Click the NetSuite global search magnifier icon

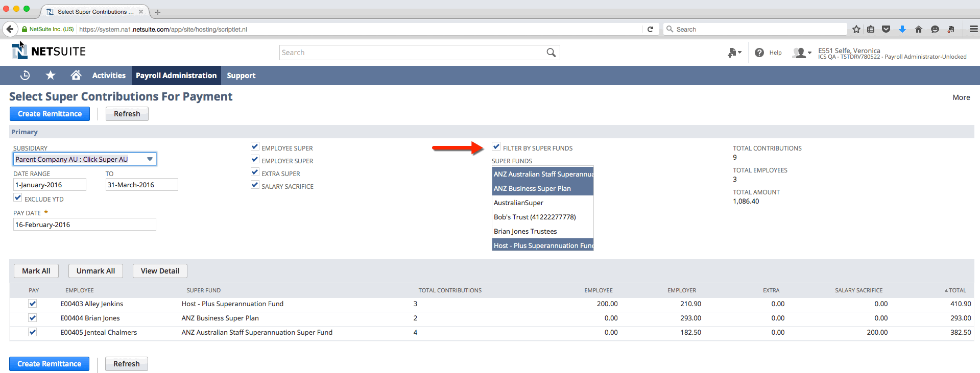pyautogui.click(x=551, y=53)
